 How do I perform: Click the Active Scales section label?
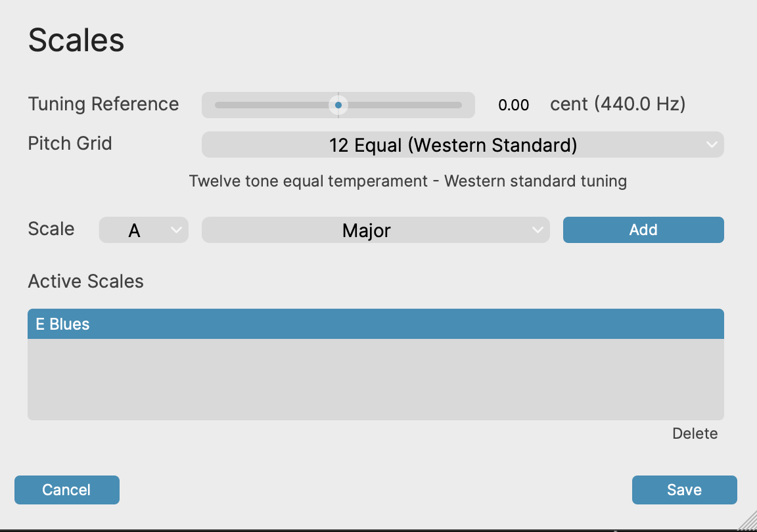(85, 282)
